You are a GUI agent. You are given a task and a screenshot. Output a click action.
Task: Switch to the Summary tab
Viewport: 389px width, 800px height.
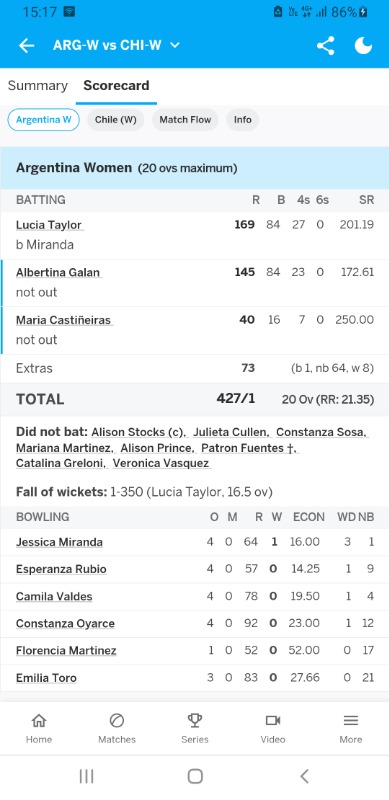(x=37, y=86)
